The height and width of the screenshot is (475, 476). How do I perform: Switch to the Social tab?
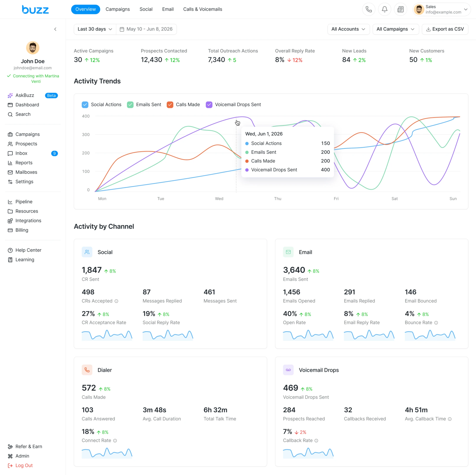(x=146, y=9)
